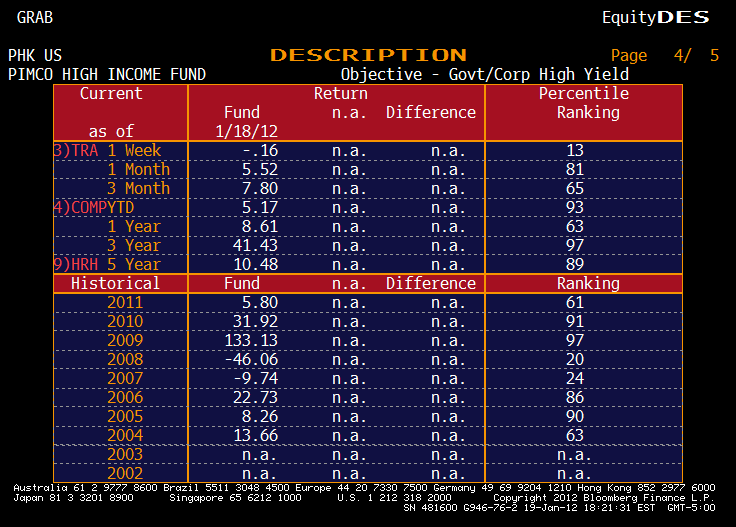
Task: Select the 2010 historical year
Action: click(125, 321)
